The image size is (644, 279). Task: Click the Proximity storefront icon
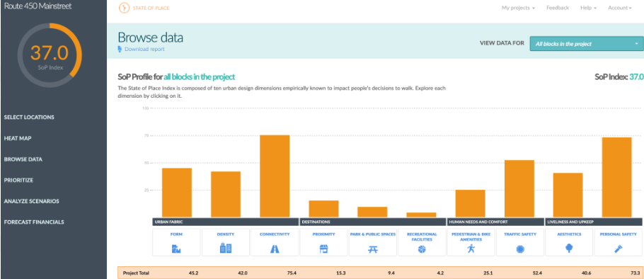(323, 249)
